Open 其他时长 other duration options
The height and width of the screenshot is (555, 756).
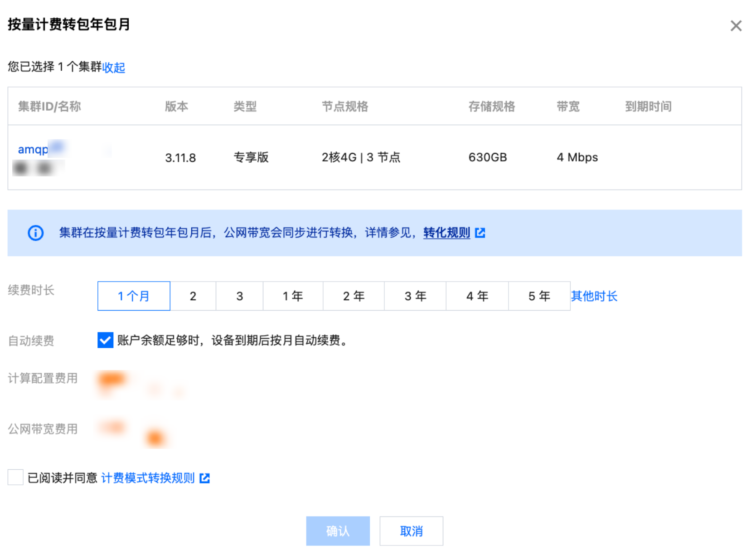594,296
